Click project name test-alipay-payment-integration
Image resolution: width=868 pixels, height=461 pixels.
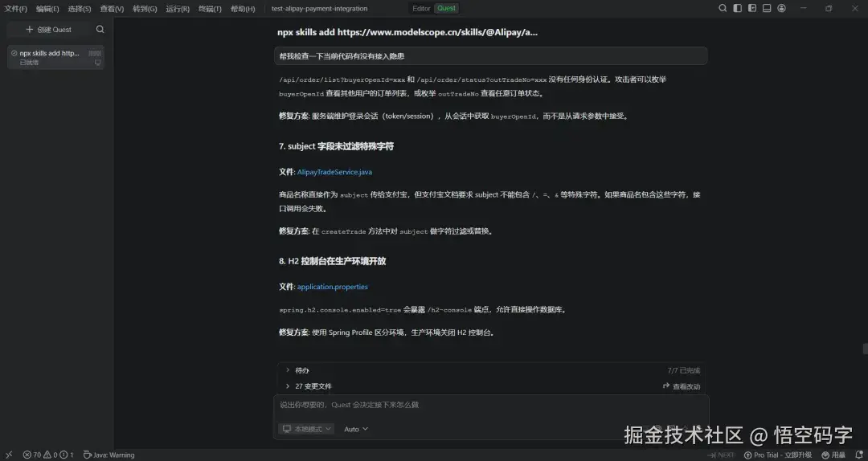tap(319, 9)
